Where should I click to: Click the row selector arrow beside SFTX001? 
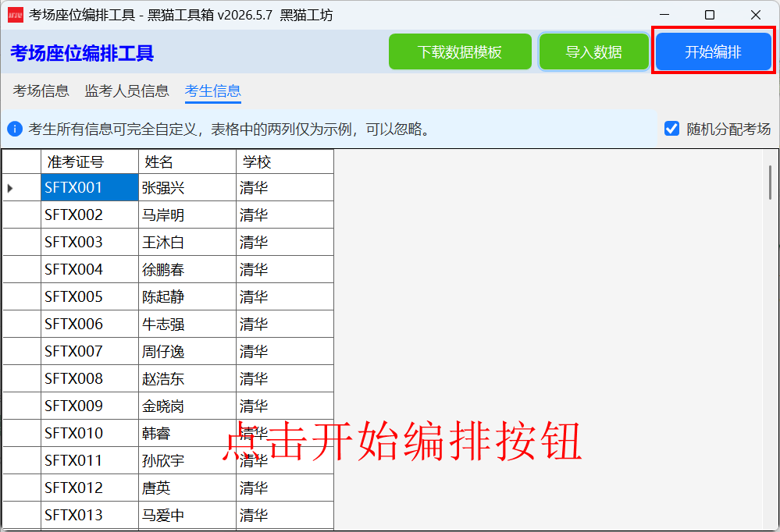tap(10, 188)
